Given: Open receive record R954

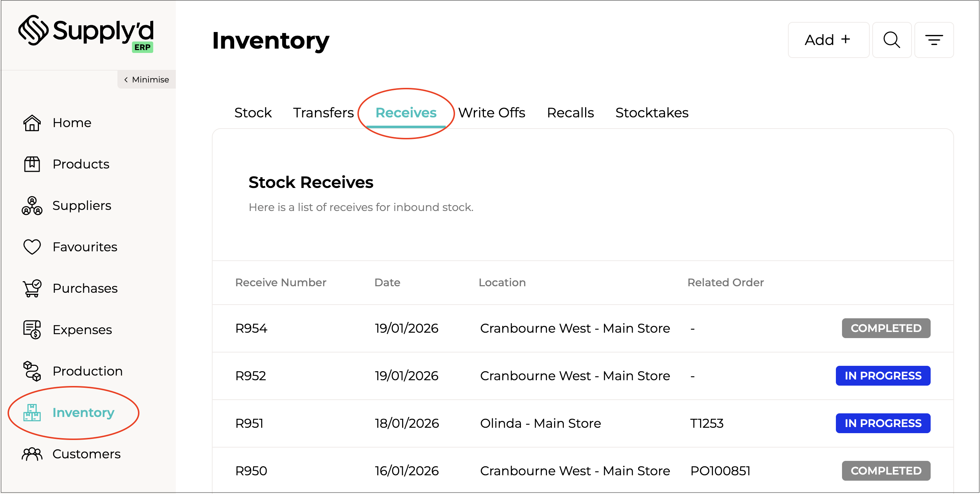Looking at the screenshot, I should 251,328.
